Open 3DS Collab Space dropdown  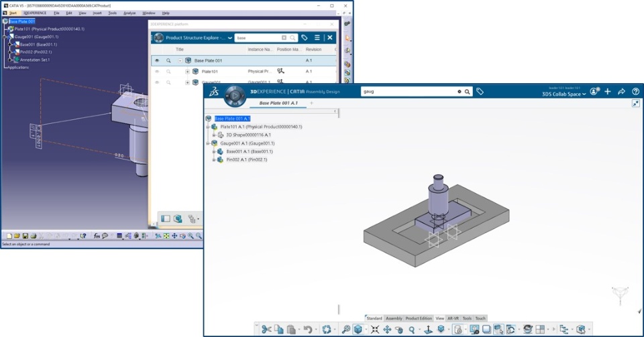coord(564,94)
